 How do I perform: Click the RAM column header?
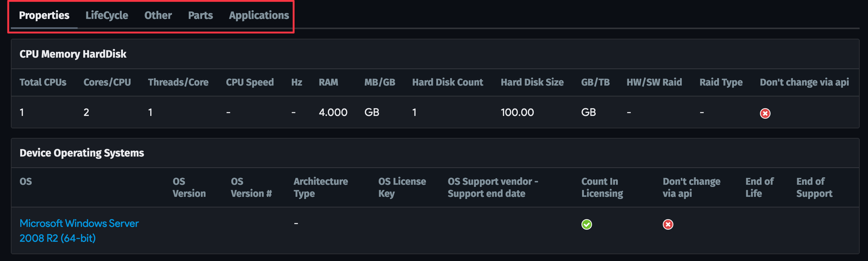[328, 82]
